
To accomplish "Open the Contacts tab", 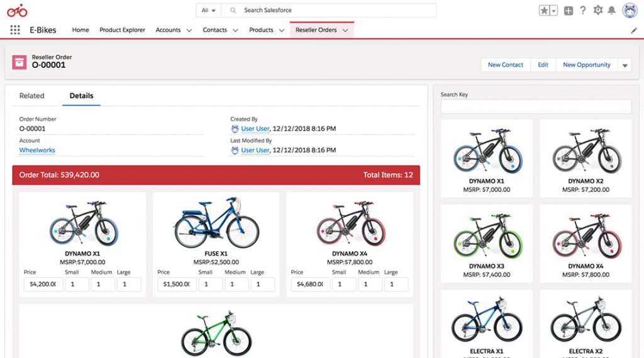I will point(214,30).
